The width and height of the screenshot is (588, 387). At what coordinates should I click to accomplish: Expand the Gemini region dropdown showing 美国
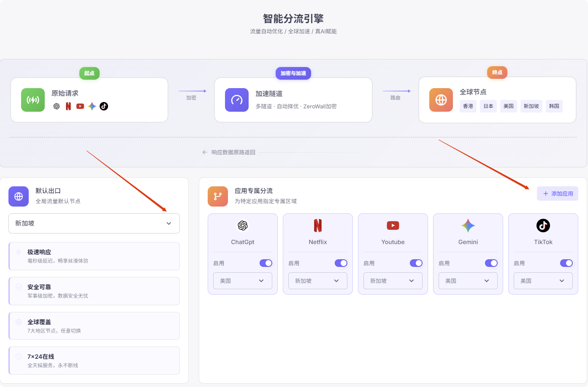point(468,281)
